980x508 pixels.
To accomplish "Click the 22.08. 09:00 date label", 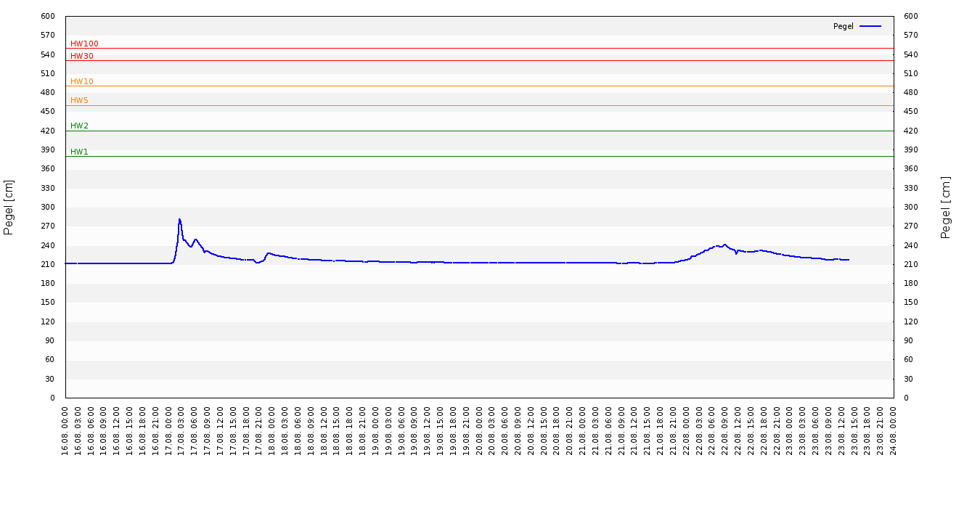I will [725, 430].
